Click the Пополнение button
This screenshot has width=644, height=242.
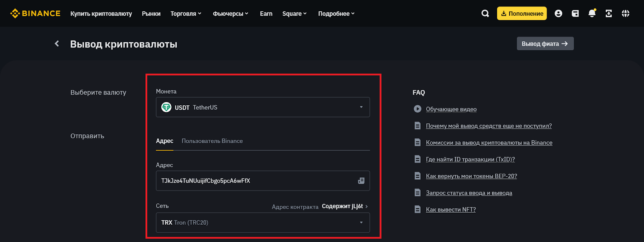pyautogui.click(x=522, y=14)
